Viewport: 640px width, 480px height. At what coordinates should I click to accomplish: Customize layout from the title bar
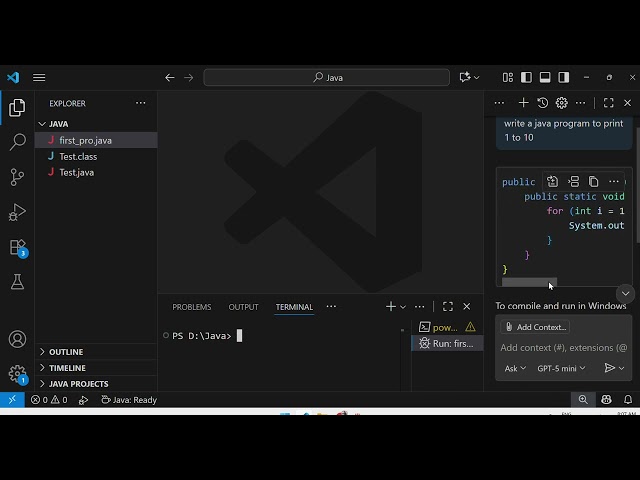[x=508, y=78]
